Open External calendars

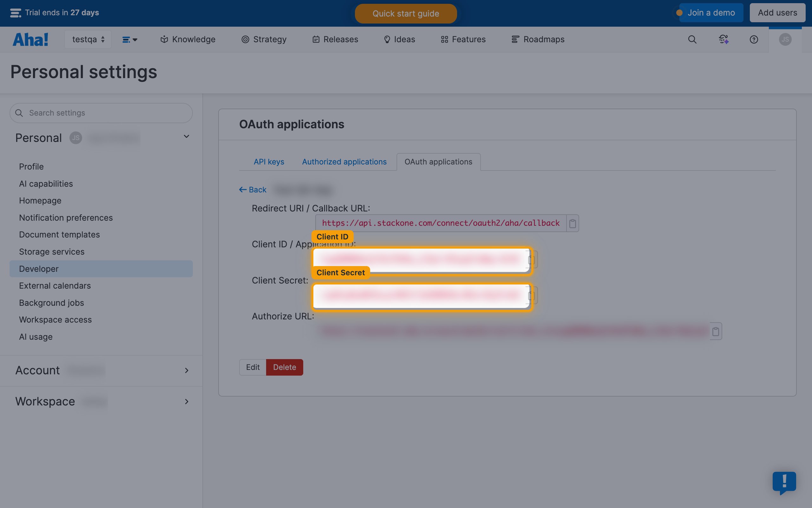(x=55, y=285)
